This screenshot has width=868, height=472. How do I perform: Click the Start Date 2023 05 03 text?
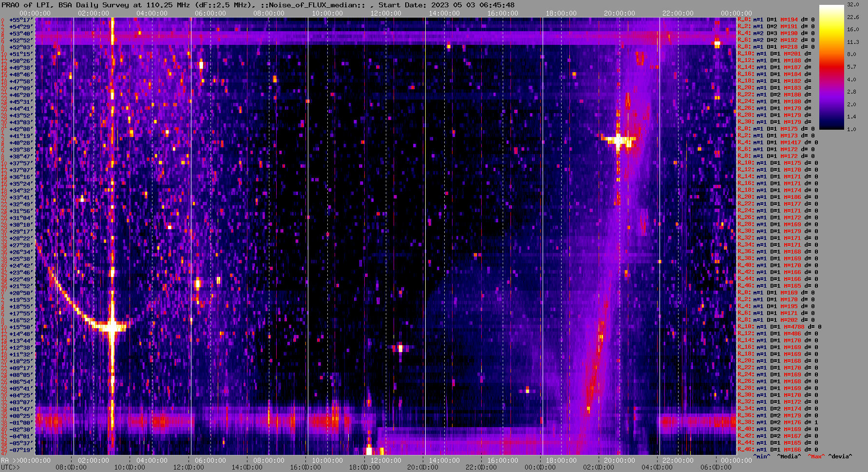pyautogui.click(x=447, y=5)
